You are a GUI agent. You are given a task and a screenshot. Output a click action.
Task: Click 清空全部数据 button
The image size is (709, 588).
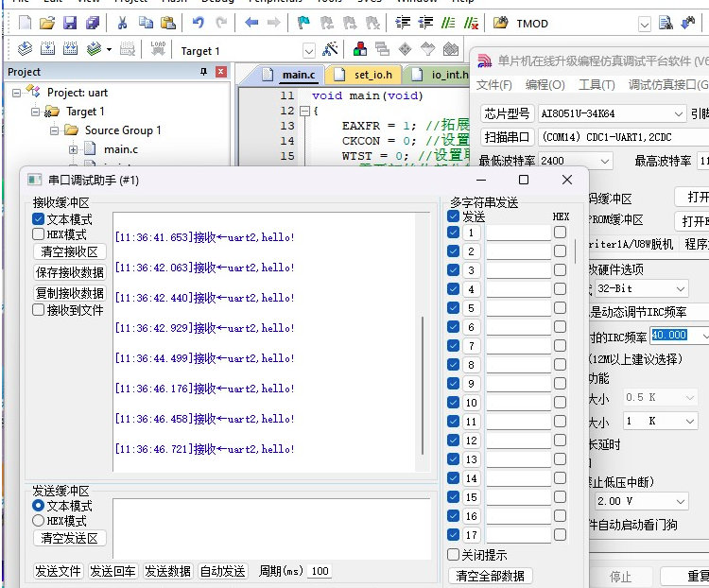click(x=490, y=576)
